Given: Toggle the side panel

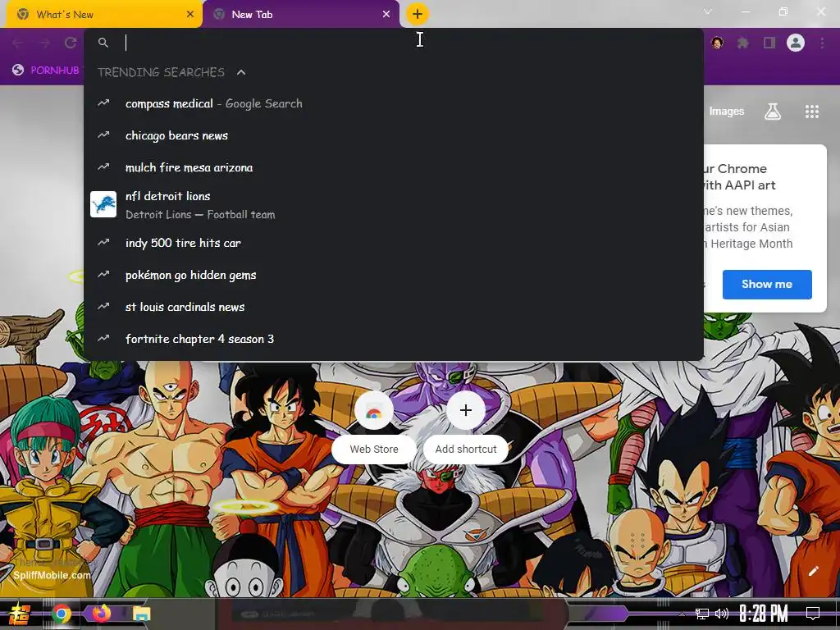Looking at the screenshot, I should coord(769,43).
